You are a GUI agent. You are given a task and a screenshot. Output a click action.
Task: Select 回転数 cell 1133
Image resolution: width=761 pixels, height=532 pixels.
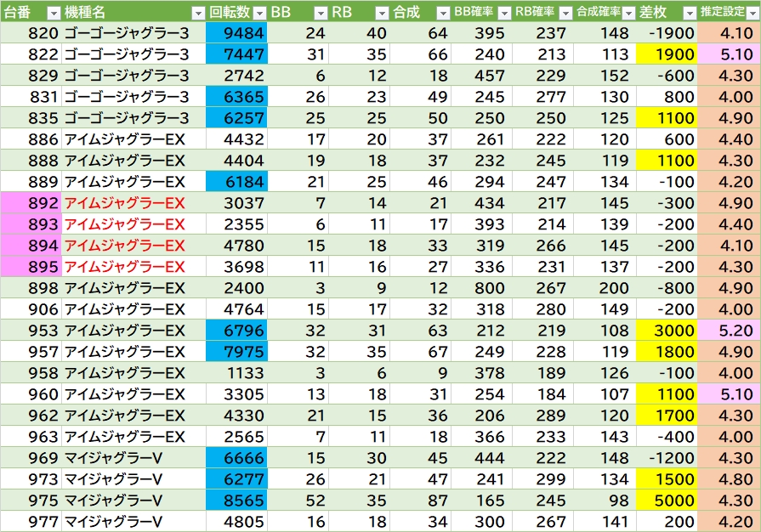click(x=236, y=373)
